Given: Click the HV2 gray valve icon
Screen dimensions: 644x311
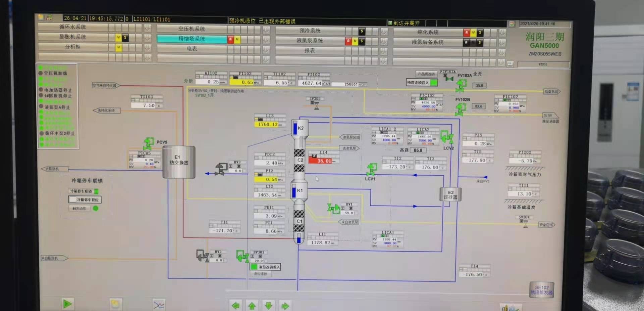Looking at the screenshot, I should [203, 256].
